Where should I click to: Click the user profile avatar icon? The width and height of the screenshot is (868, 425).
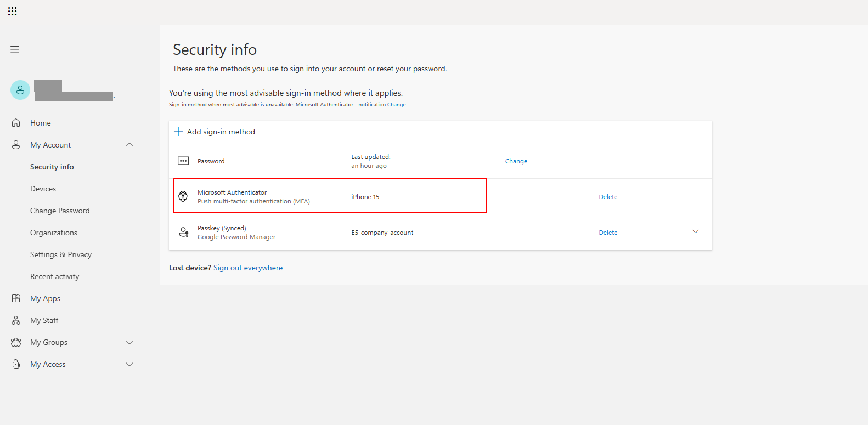(x=20, y=90)
